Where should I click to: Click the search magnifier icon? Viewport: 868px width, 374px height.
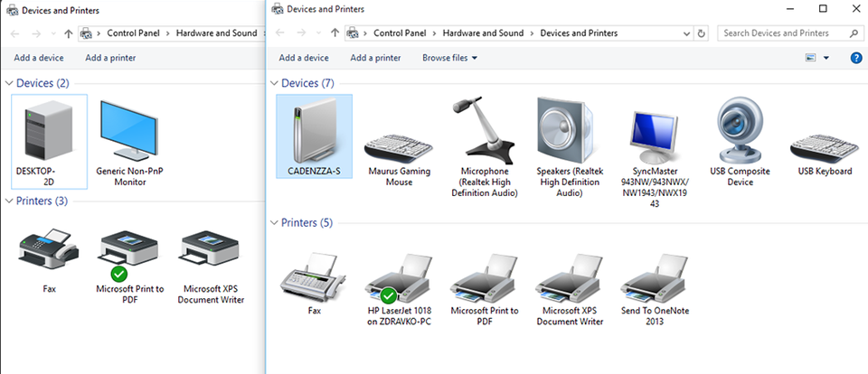[854, 33]
